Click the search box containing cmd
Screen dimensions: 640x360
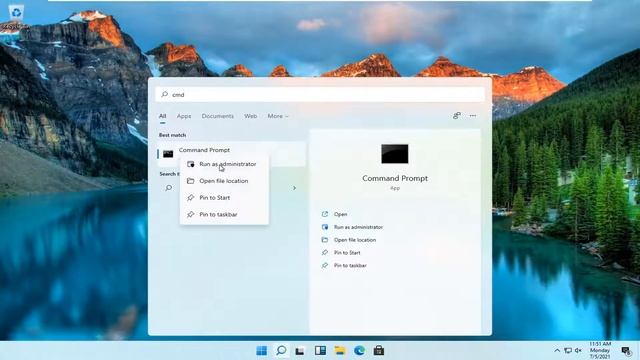(x=320, y=94)
